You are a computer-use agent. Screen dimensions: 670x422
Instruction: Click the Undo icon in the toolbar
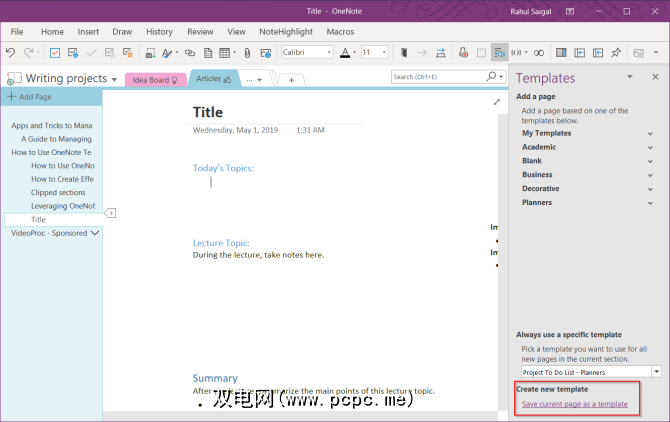[x=12, y=52]
